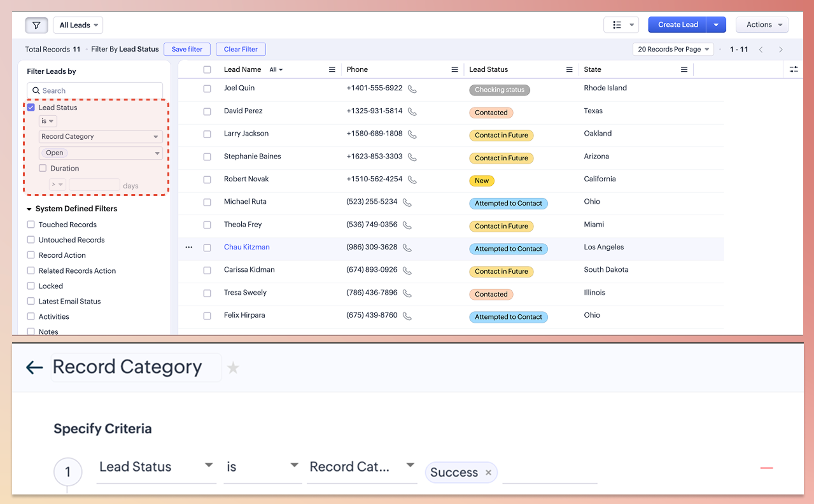The width and height of the screenshot is (814, 504).
Task: Remove criteria row with red minus icon
Action: (x=766, y=468)
